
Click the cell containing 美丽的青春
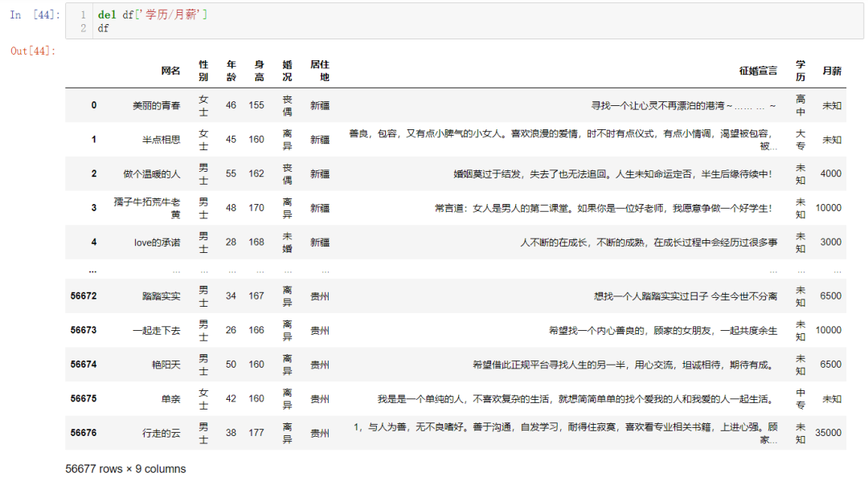coord(155,105)
